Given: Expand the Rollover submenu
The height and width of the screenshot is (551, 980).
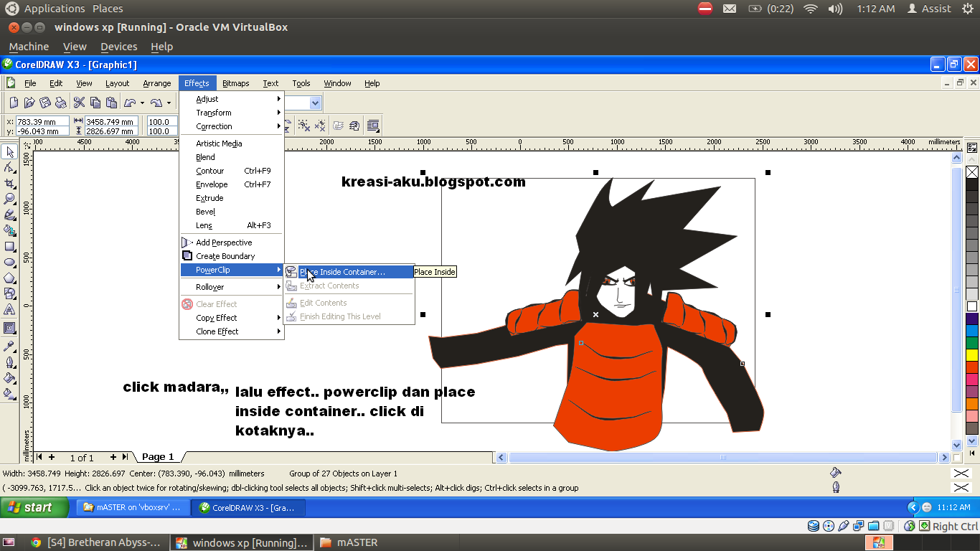Looking at the screenshot, I should (x=232, y=287).
